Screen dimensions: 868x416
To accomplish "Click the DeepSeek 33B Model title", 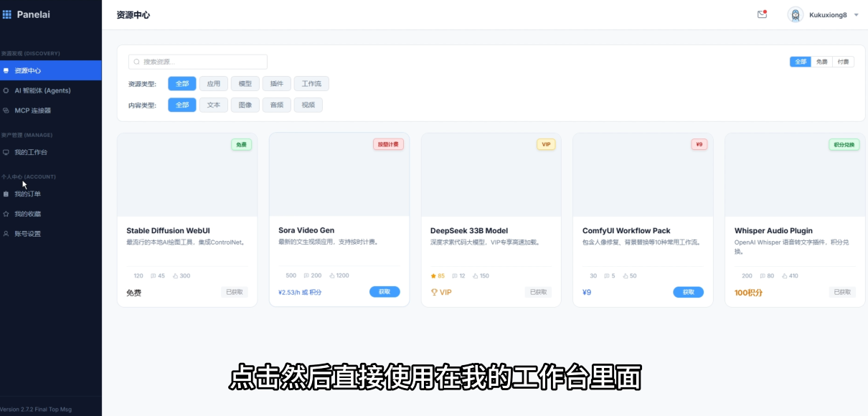I will (x=469, y=230).
